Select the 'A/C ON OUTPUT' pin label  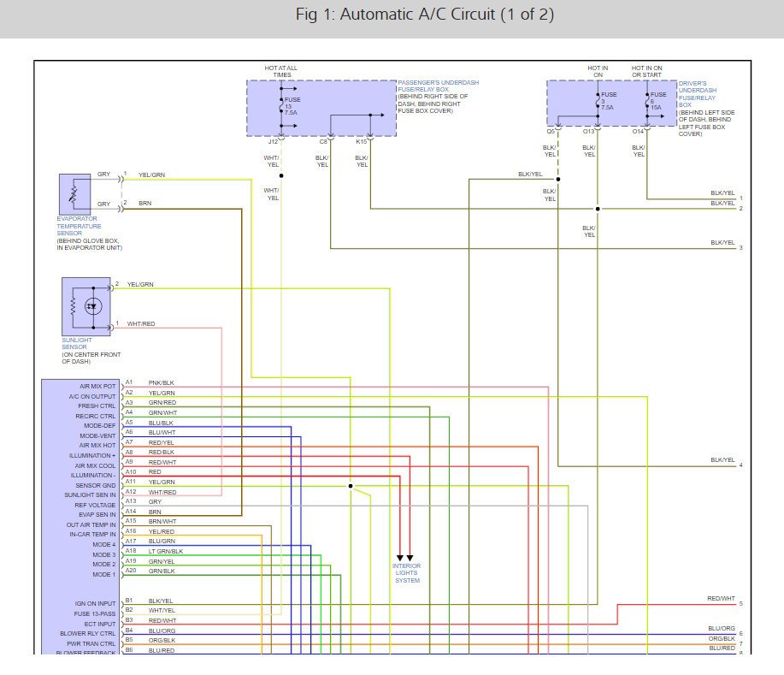(x=92, y=396)
